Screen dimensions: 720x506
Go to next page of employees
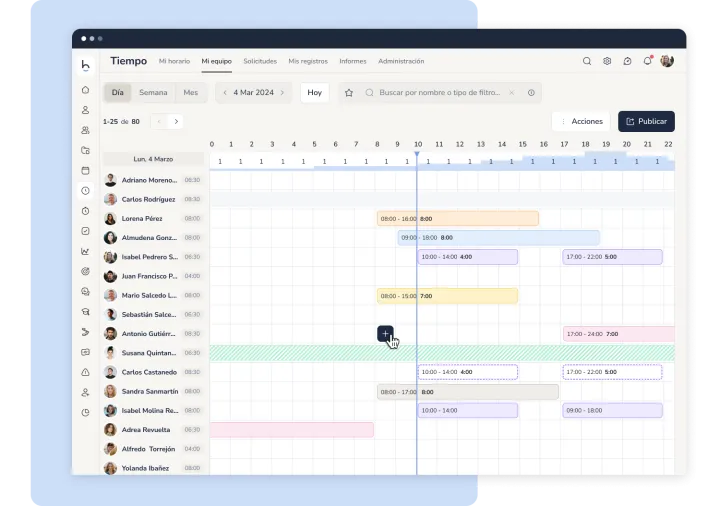pos(177,122)
